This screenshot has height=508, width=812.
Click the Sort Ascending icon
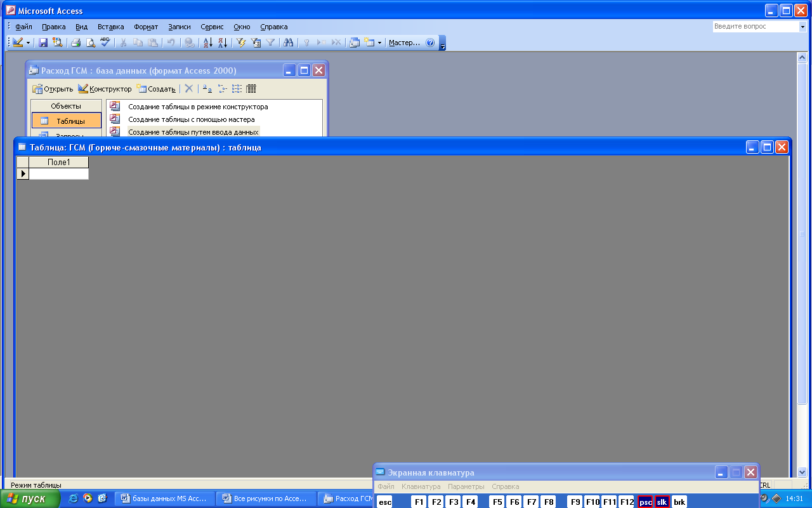pyautogui.click(x=207, y=43)
